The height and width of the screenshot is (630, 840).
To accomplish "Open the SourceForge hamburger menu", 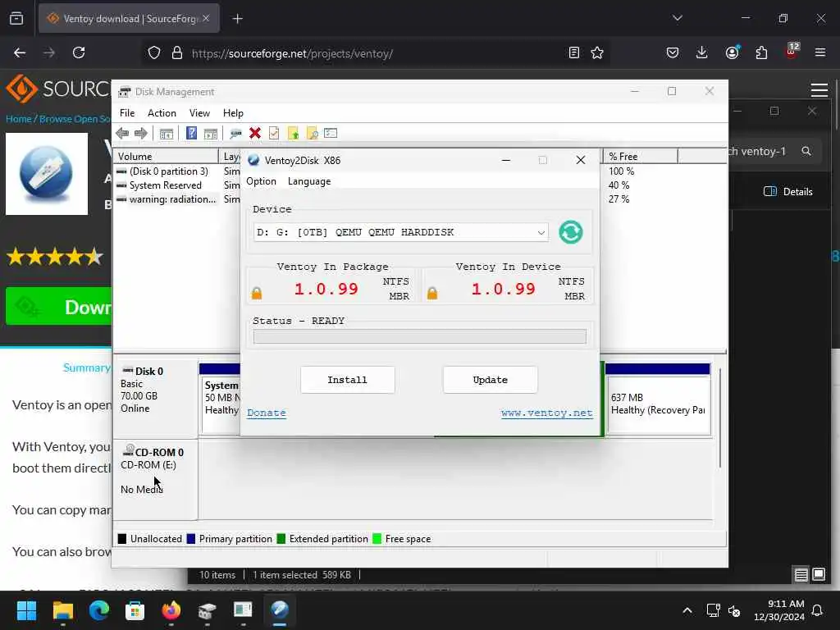I will [819, 90].
